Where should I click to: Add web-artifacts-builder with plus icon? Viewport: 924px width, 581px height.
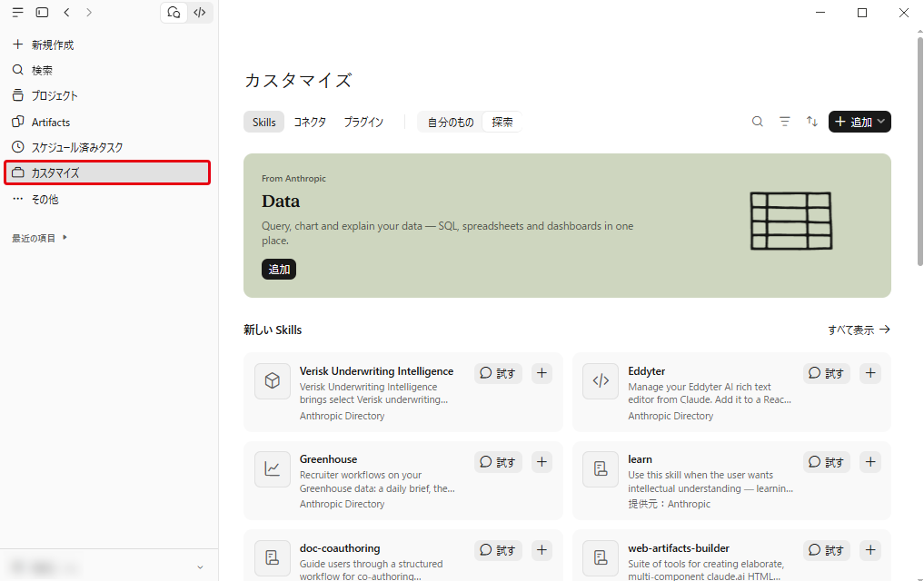pyautogui.click(x=870, y=550)
